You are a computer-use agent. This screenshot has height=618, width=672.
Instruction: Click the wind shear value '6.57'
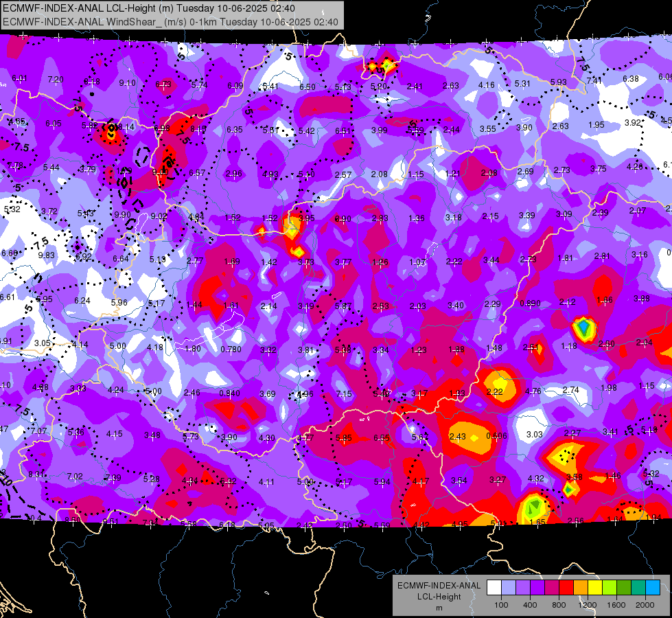[197, 173]
